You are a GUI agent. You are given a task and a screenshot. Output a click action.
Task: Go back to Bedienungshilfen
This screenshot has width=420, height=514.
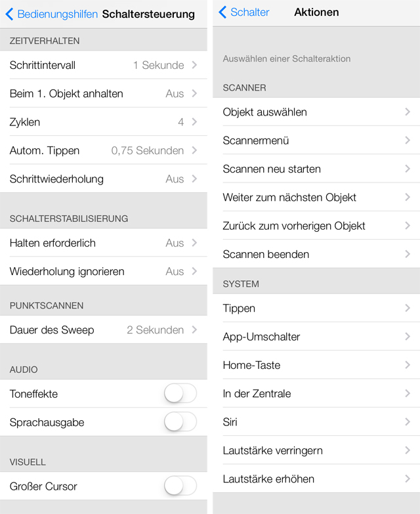(x=52, y=14)
